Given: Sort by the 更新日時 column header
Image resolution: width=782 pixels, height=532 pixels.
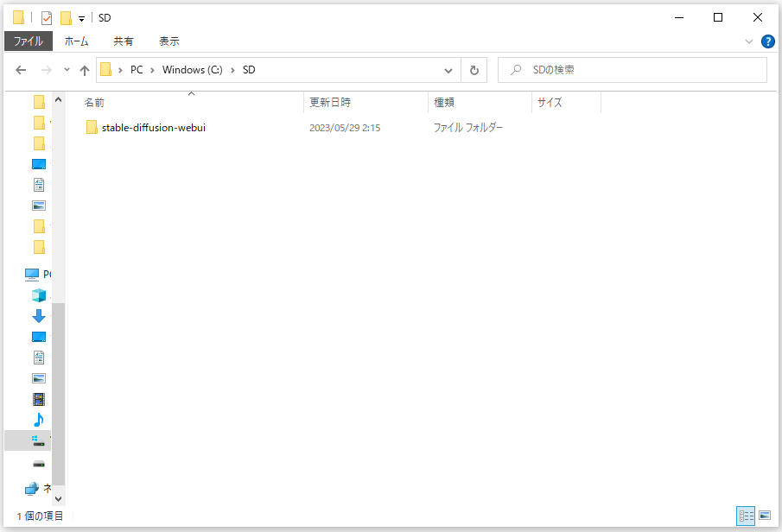Looking at the screenshot, I should click(x=366, y=102).
